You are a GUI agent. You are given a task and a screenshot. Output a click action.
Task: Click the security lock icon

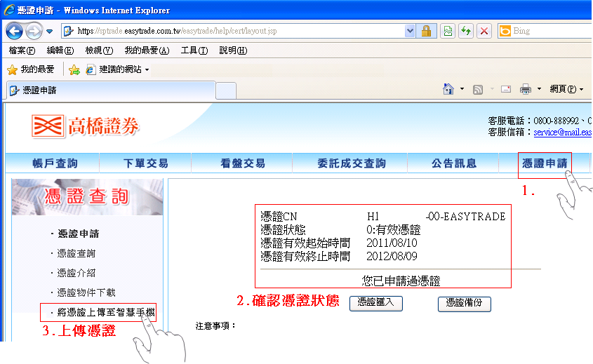[x=426, y=31]
